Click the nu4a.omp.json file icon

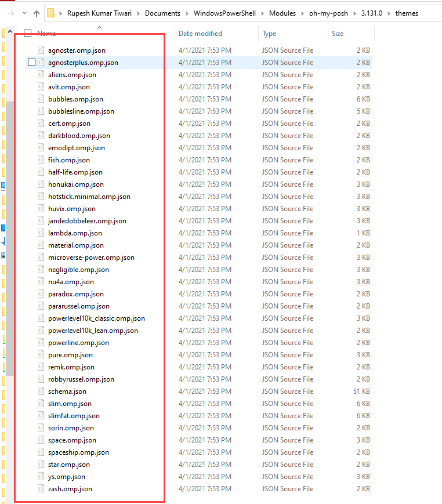41,282
